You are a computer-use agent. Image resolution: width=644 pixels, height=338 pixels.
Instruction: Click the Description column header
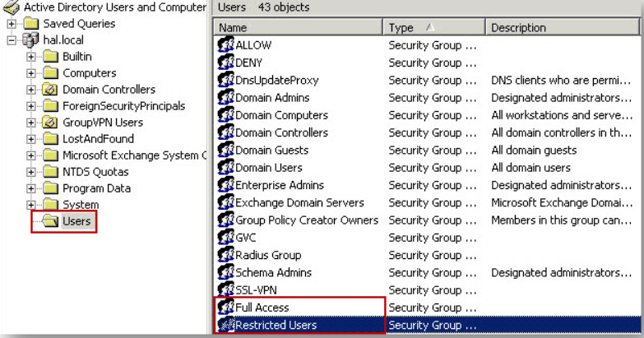point(563,27)
